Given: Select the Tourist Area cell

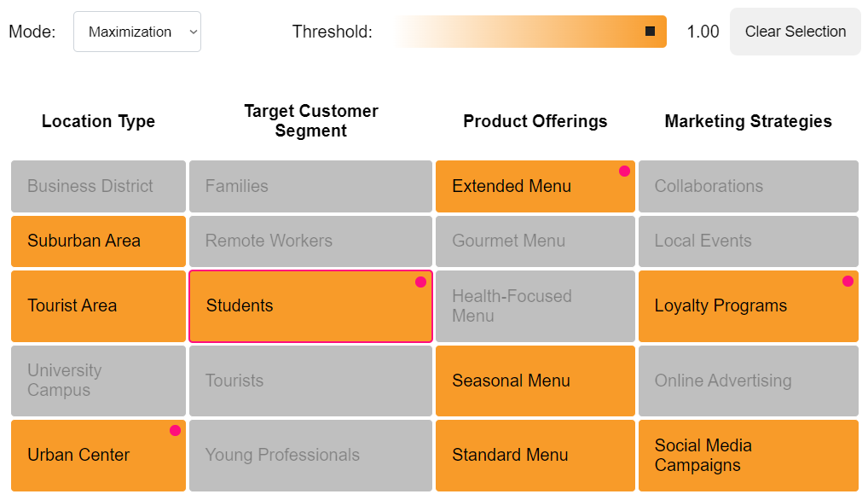Looking at the screenshot, I should [x=98, y=305].
